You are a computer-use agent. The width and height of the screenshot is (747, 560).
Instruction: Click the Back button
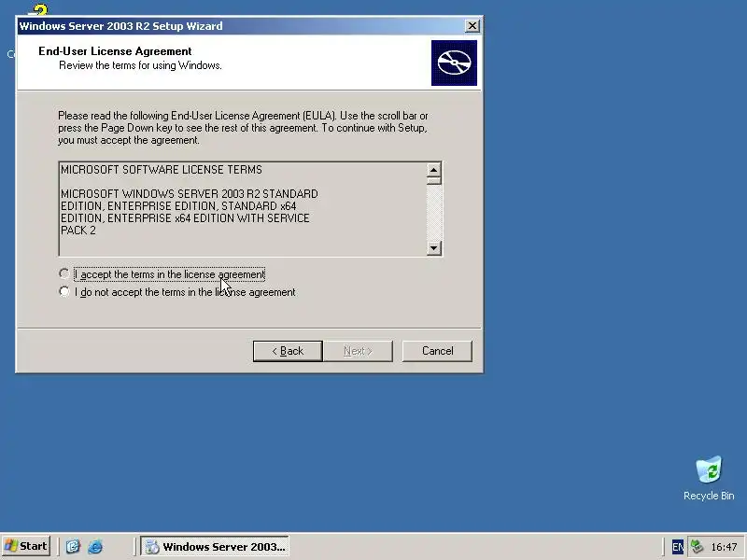(288, 351)
